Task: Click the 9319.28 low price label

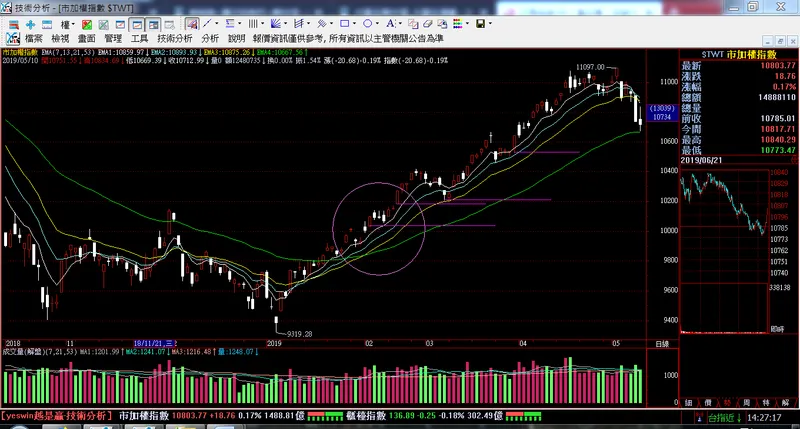Action: point(299,334)
